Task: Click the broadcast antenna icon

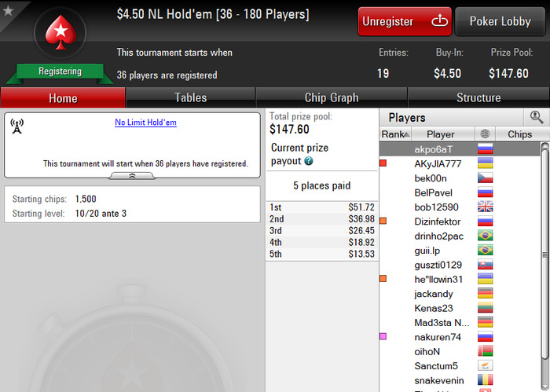Action: point(16,126)
